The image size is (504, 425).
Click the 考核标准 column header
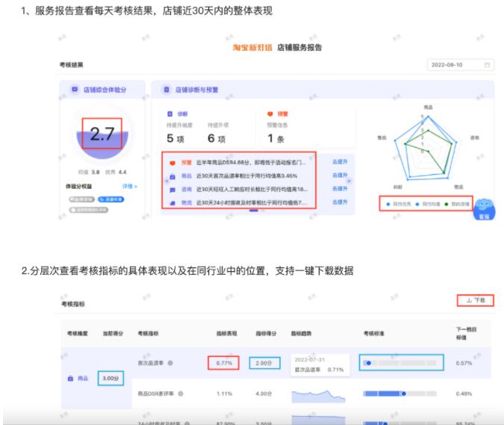click(x=374, y=333)
